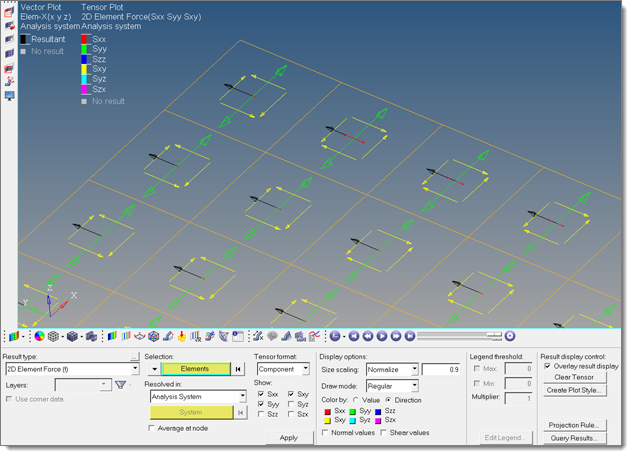Open the Result type dropdown
The image size is (632, 456).
(133, 369)
